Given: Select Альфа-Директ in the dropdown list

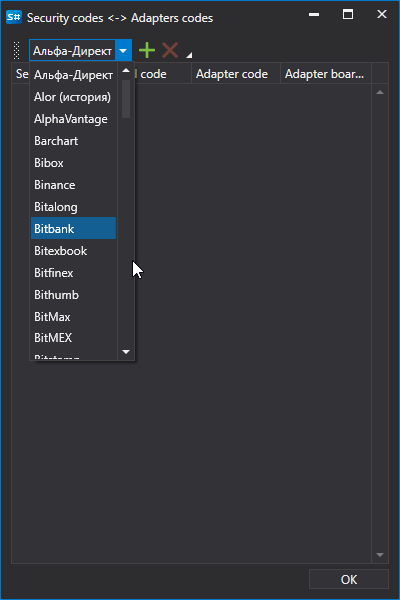Looking at the screenshot, I should 73,75.
